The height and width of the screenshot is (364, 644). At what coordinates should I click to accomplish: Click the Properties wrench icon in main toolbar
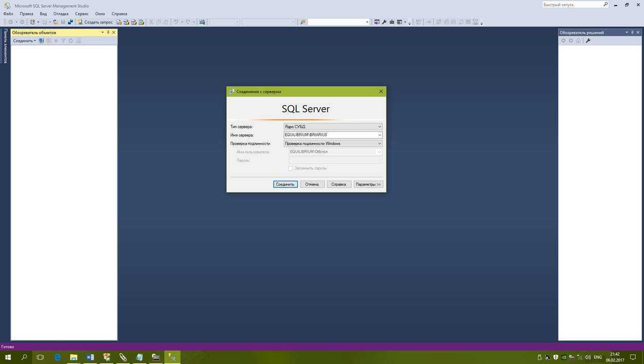pos(384,22)
